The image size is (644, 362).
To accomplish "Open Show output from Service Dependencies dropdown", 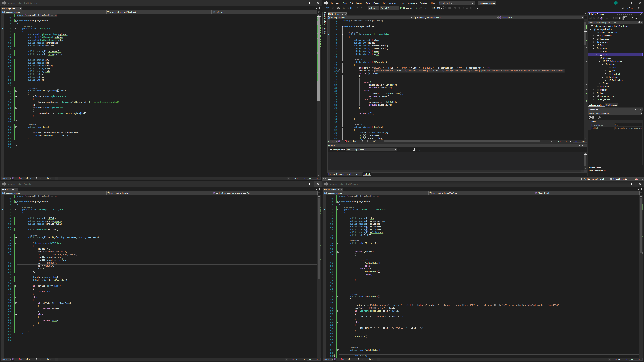I will [371, 150].
